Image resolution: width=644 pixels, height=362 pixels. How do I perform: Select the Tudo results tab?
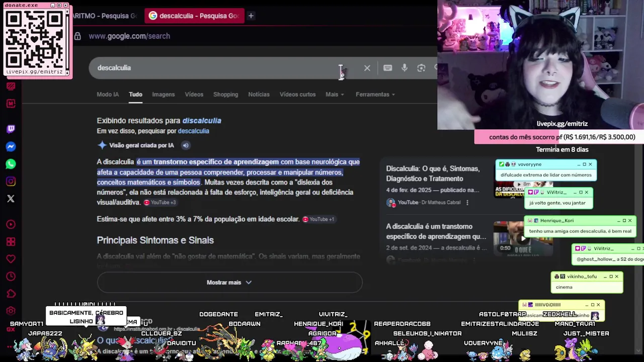pos(135,95)
